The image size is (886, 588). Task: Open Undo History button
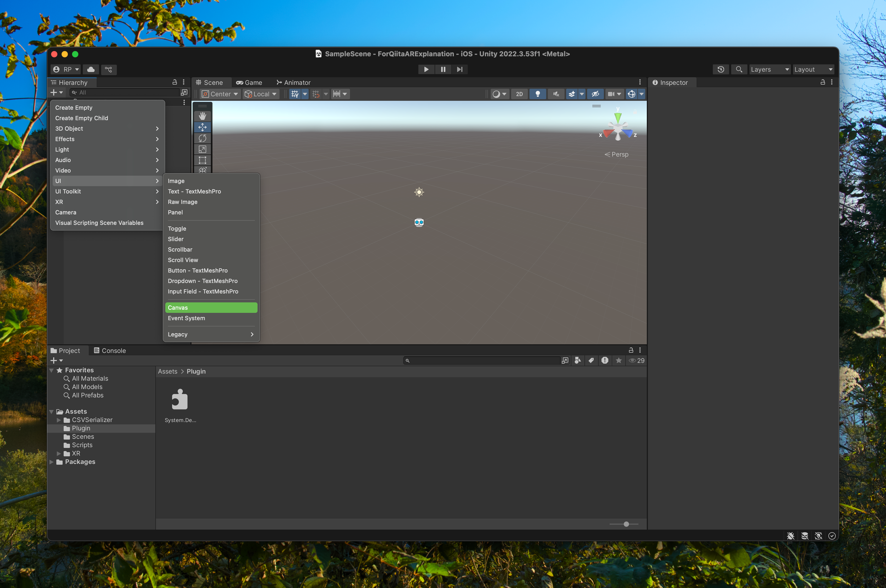pyautogui.click(x=720, y=69)
